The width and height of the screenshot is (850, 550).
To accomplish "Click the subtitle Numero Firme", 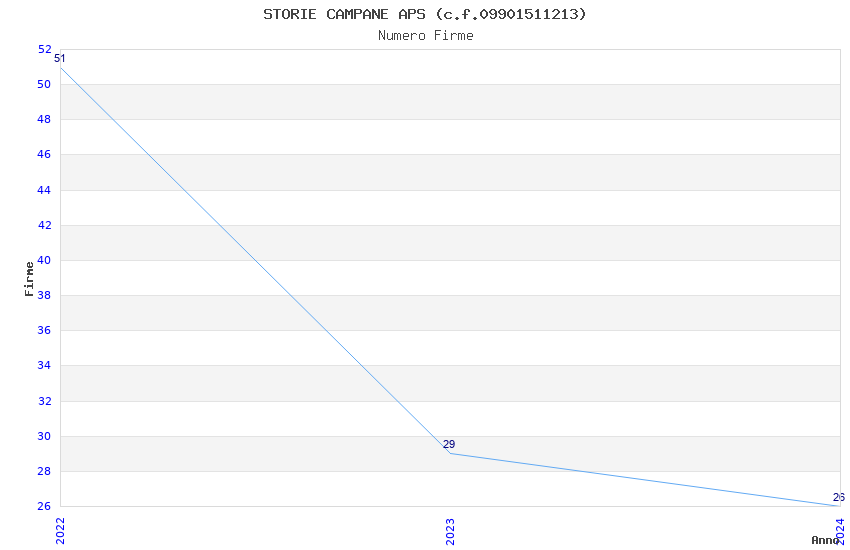I will [x=426, y=36].
